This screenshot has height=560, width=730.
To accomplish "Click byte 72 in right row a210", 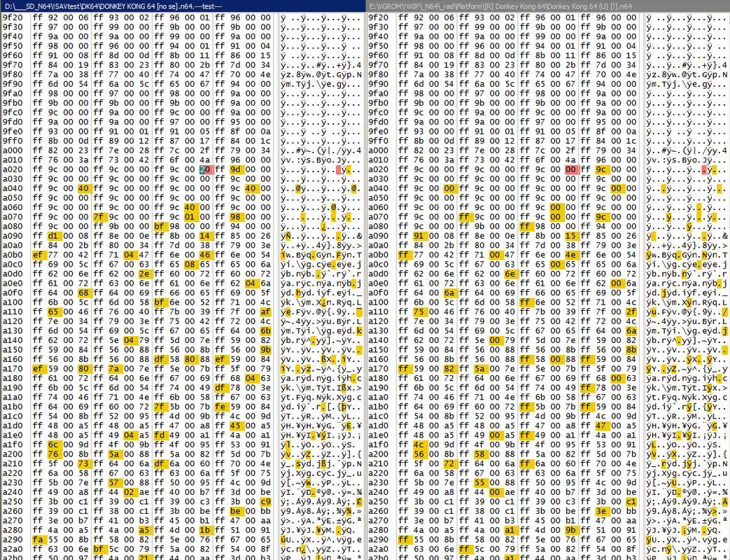I will coord(449,463).
